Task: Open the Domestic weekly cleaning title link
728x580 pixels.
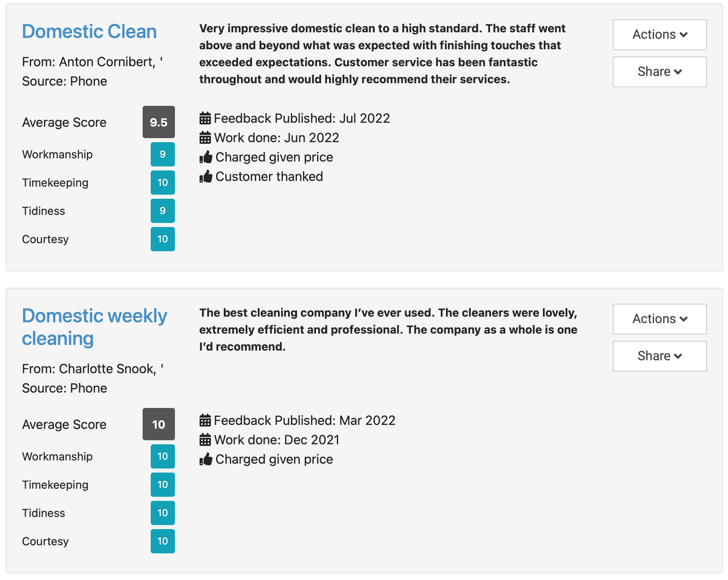Action: [95, 327]
